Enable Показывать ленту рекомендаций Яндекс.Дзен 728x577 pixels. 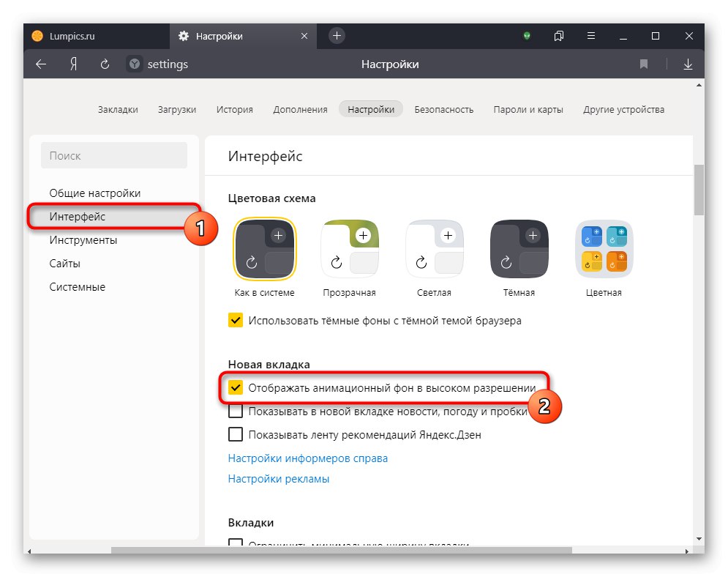[236, 434]
